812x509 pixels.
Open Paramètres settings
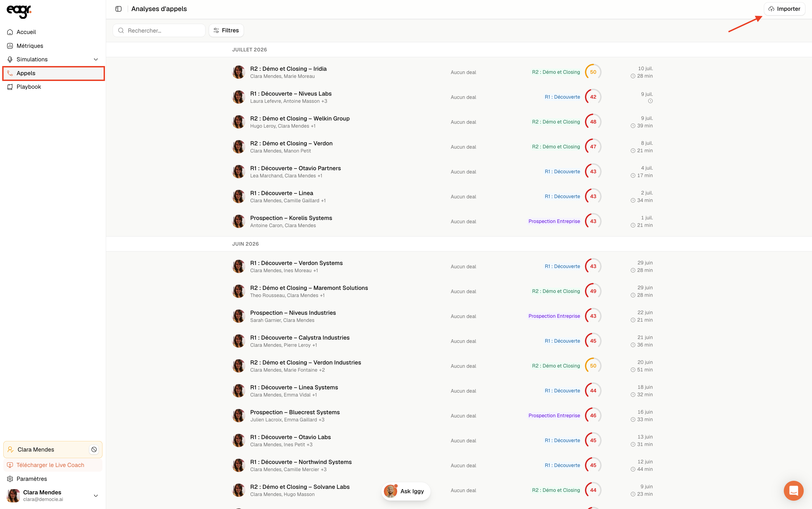click(x=53, y=479)
